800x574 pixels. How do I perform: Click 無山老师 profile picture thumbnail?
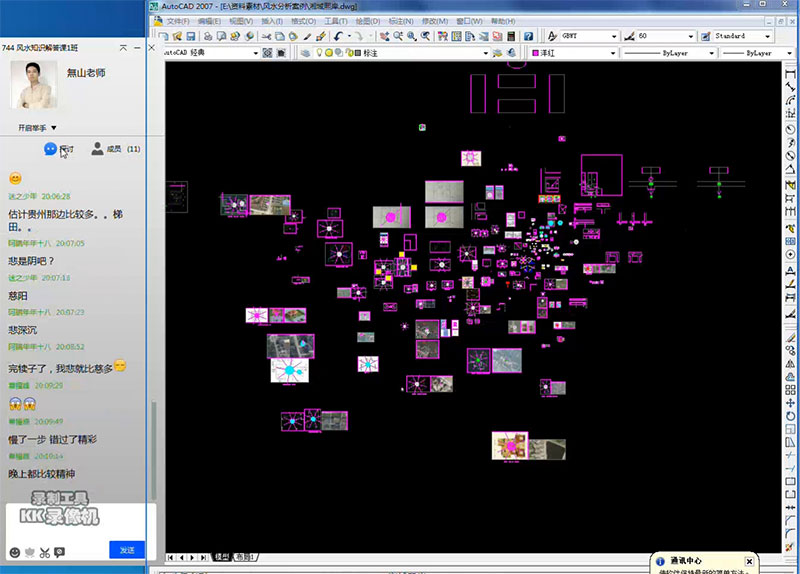pyautogui.click(x=34, y=85)
